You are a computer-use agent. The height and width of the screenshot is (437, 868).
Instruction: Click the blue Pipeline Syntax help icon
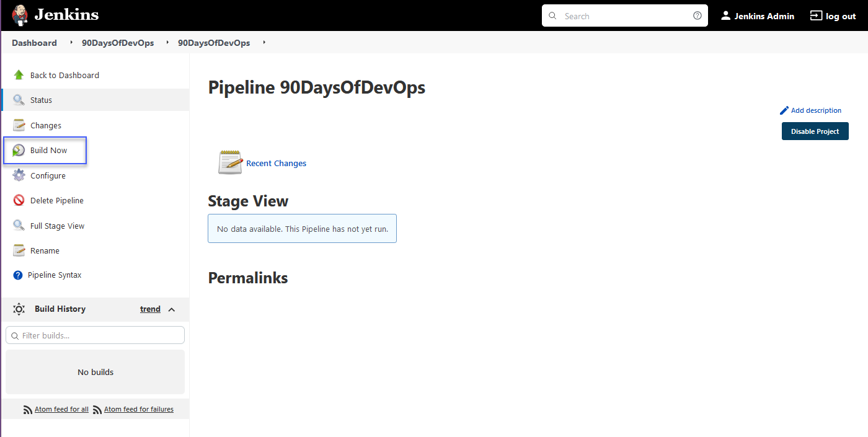click(17, 275)
